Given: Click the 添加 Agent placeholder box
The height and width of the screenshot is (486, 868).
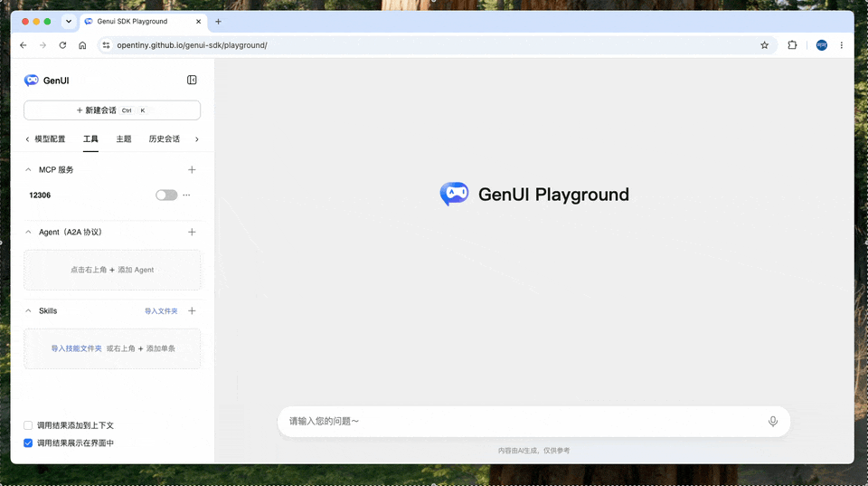Looking at the screenshot, I should [112, 270].
